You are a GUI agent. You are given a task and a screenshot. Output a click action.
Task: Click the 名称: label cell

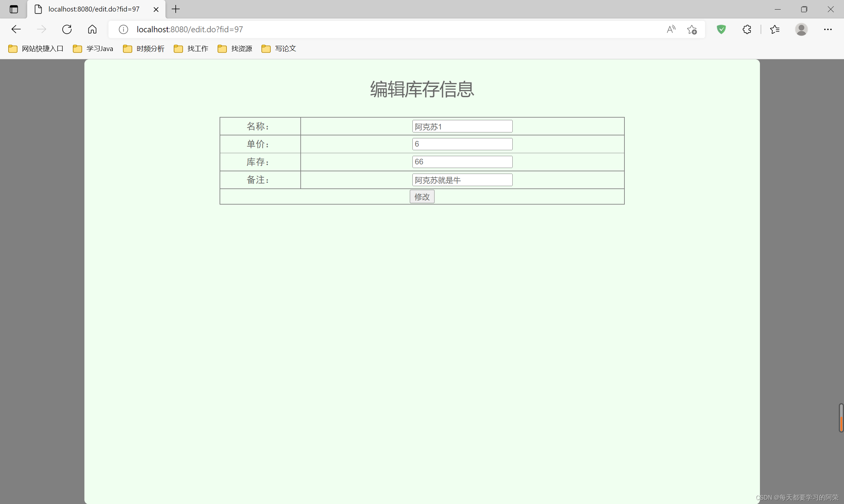coord(260,126)
